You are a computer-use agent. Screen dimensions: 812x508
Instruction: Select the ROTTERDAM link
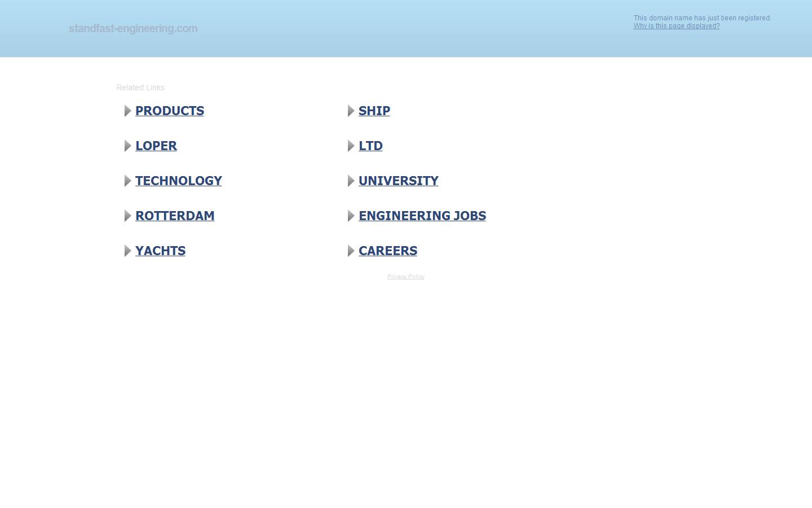point(175,216)
